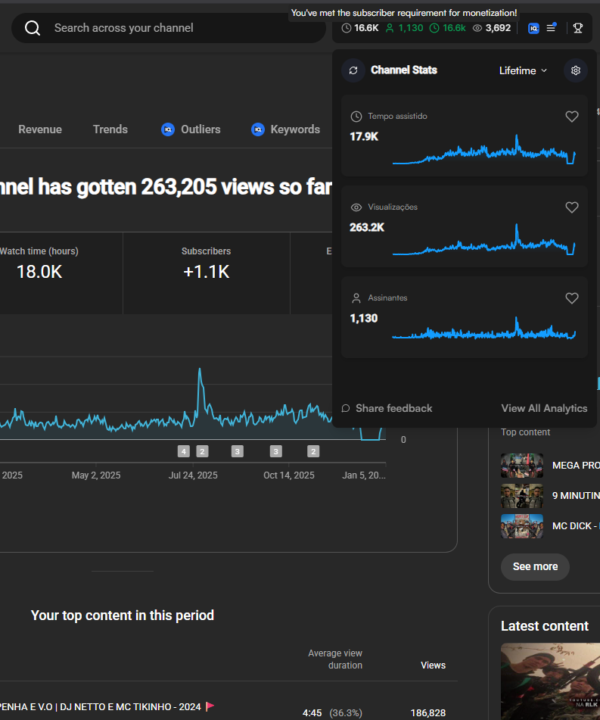Favorite the Visualizações card heart
The width and height of the screenshot is (600, 720).
572,208
